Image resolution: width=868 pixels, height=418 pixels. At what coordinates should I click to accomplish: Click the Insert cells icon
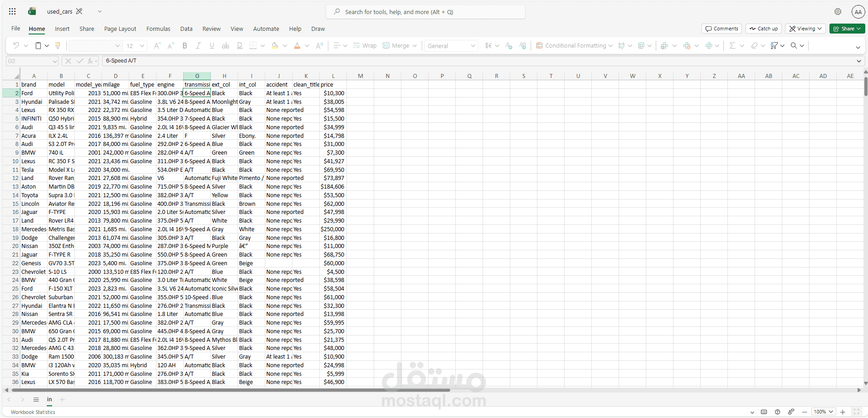tap(664, 46)
